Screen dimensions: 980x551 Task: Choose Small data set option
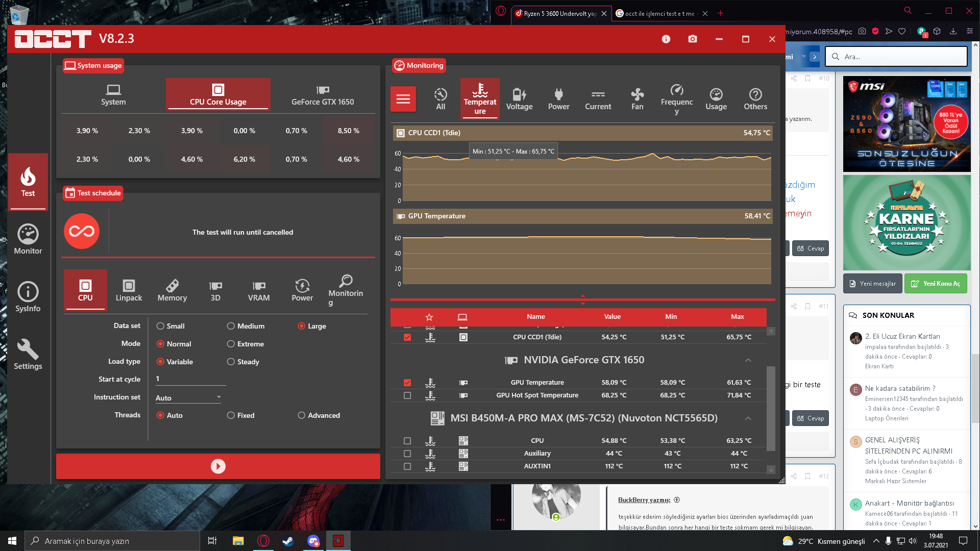tap(160, 326)
